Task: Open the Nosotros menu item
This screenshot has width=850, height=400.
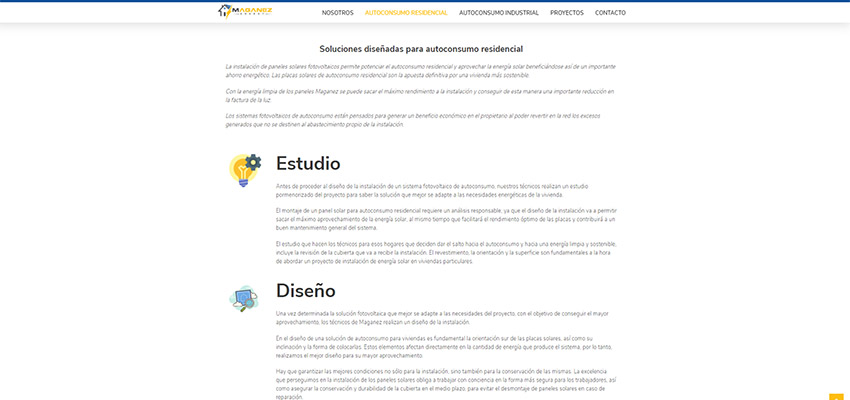Action: pyautogui.click(x=338, y=13)
